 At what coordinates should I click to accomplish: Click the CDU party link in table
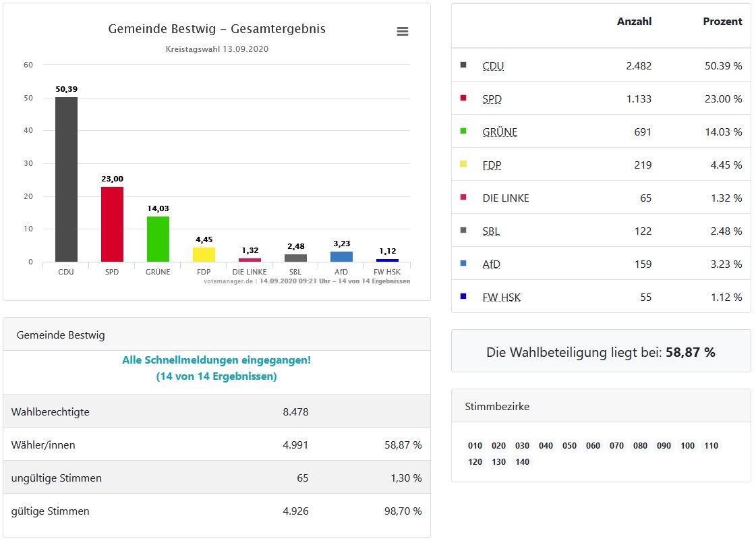click(x=493, y=66)
